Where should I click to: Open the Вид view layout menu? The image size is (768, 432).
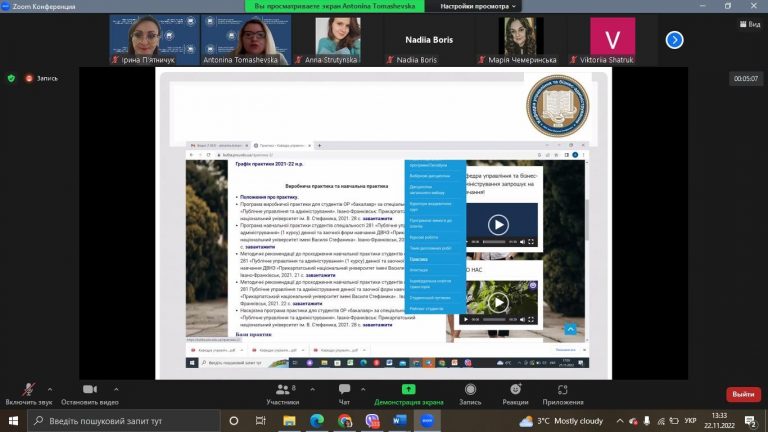(750, 24)
